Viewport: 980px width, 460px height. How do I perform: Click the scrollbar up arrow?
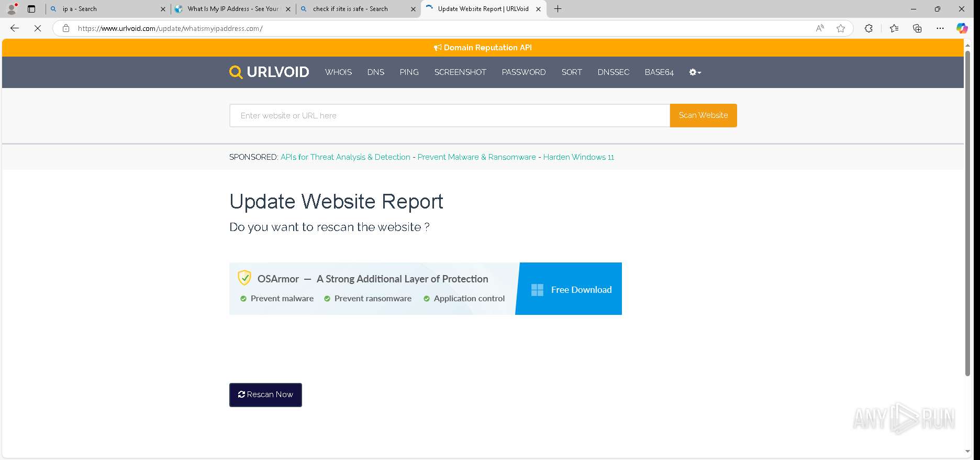point(967,45)
